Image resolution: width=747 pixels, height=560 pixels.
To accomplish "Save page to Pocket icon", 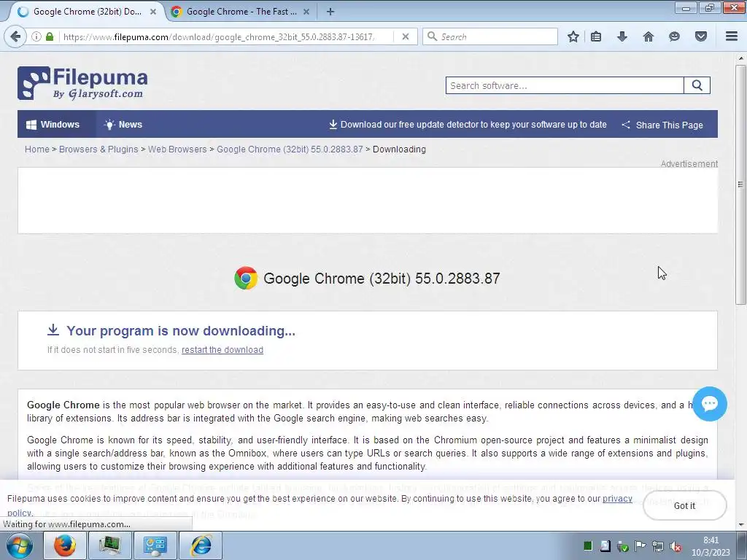I will (x=701, y=36).
